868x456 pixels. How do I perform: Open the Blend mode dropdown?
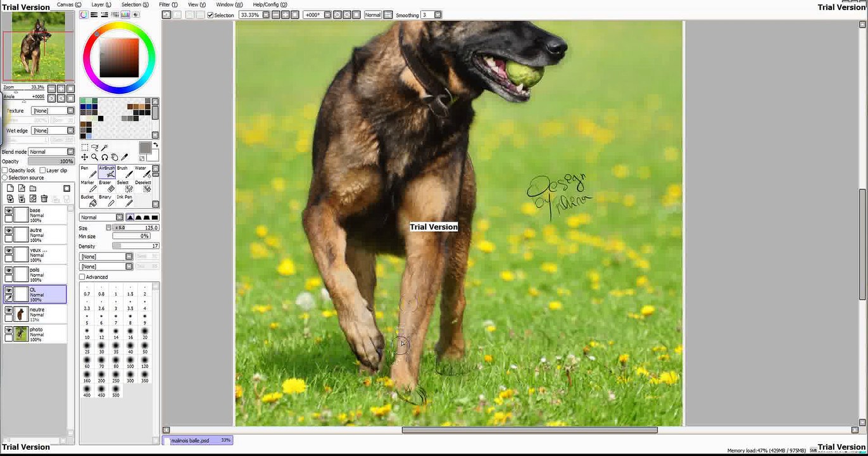pyautogui.click(x=52, y=152)
